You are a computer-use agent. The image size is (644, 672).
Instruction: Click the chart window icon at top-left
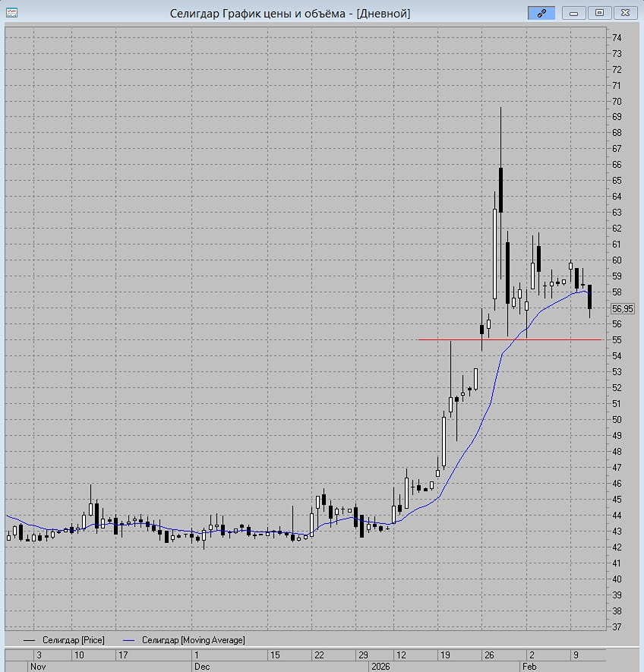tap(11, 13)
